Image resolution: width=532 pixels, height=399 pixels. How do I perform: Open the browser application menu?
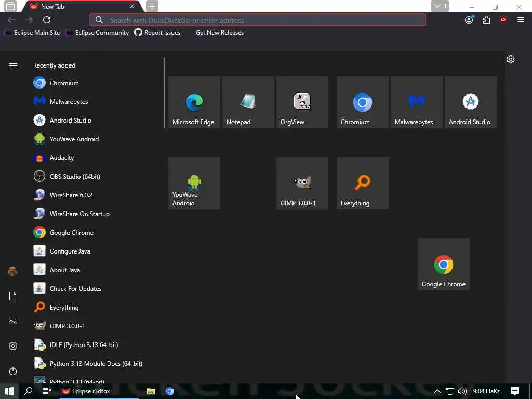[x=521, y=20]
